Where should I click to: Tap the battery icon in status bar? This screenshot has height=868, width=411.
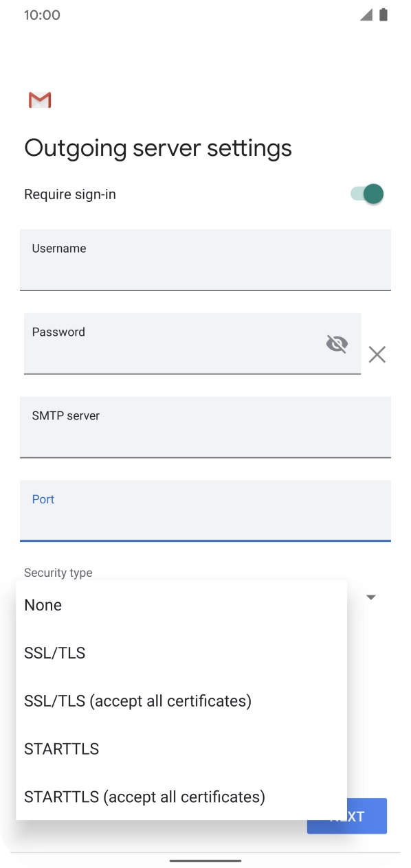384,14
